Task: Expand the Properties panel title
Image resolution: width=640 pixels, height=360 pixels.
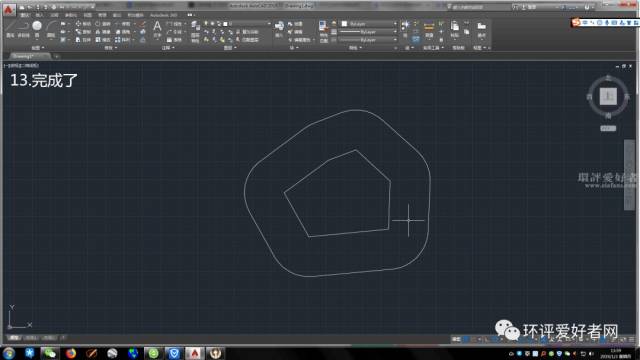Action: click(355, 48)
